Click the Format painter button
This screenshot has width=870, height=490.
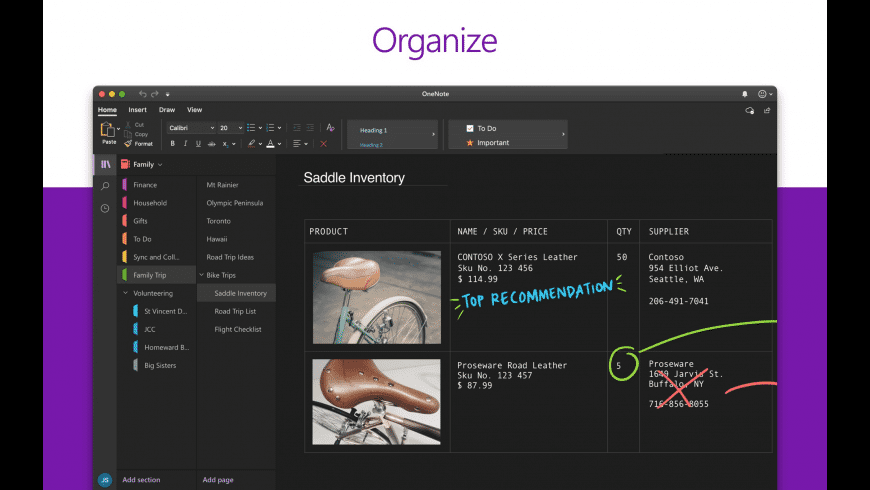tap(139, 144)
